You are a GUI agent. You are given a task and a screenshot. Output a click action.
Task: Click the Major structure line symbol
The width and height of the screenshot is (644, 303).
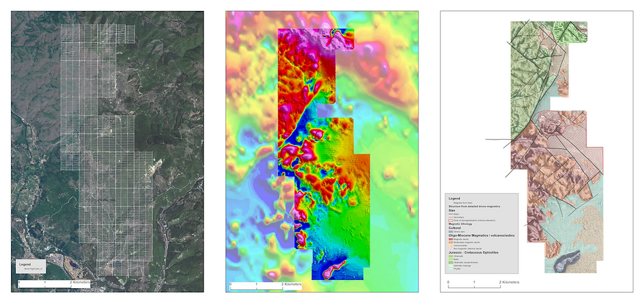point(451,214)
